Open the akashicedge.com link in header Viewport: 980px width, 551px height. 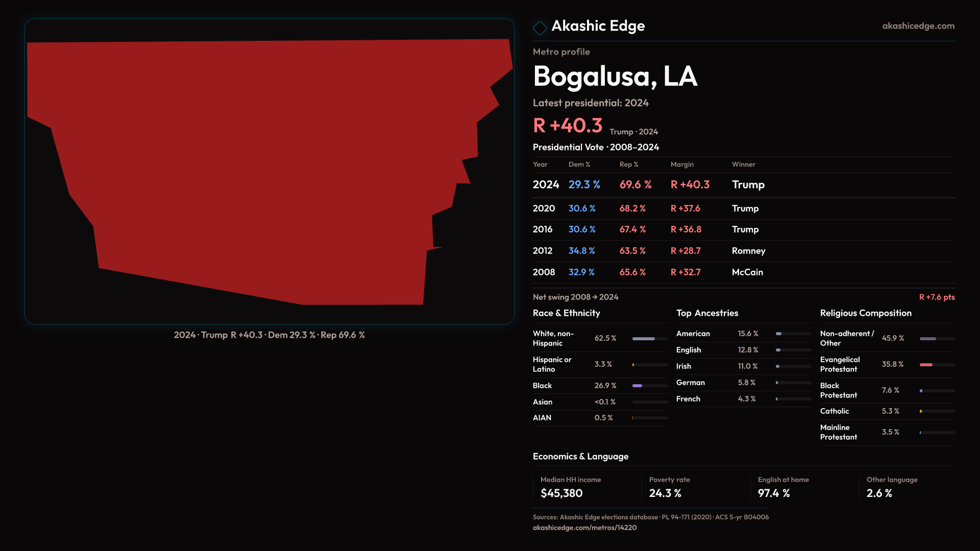click(918, 26)
